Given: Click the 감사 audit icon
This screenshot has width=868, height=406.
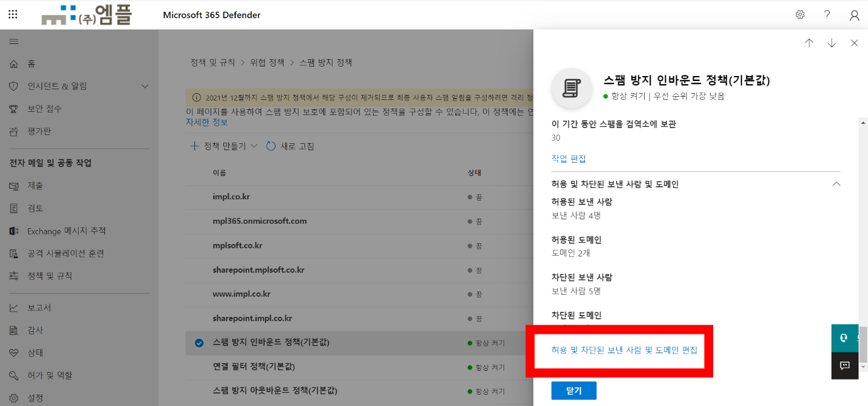Looking at the screenshot, I should [x=14, y=330].
